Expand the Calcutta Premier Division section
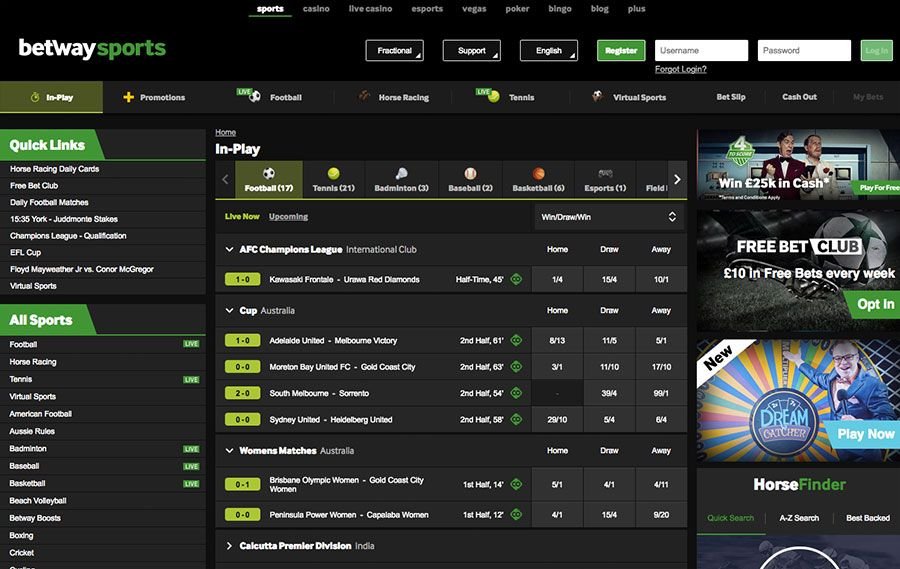900x569 pixels. [x=229, y=546]
